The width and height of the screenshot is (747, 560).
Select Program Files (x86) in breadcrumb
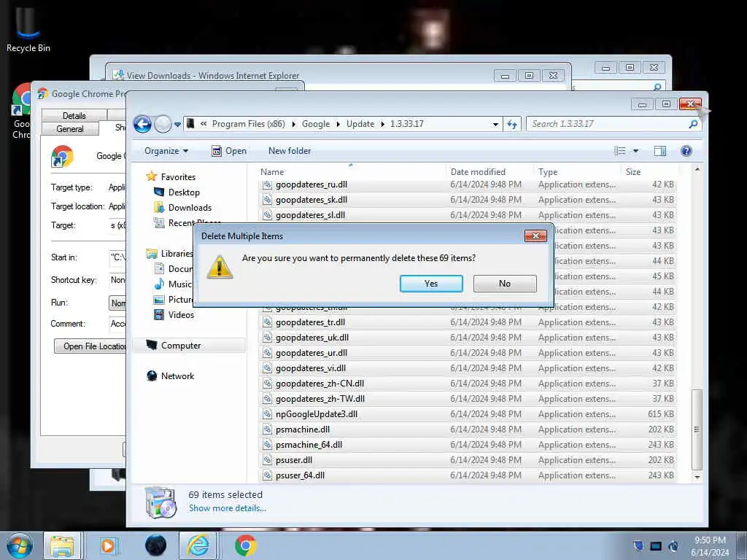(x=248, y=124)
